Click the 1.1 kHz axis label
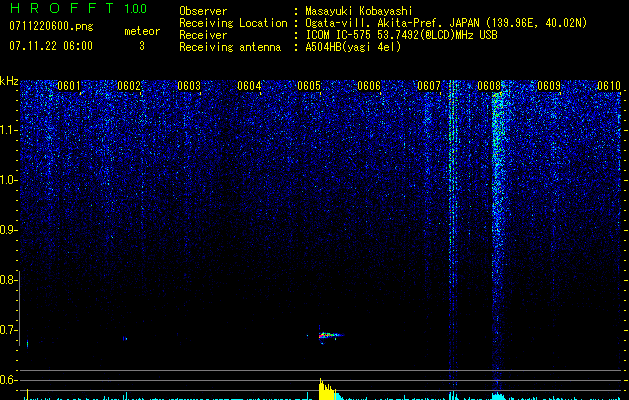 [x=8, y=130]
